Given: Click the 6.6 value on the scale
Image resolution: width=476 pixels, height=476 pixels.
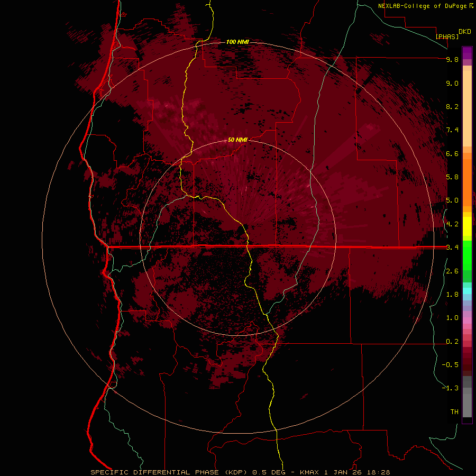Looking at the screenshot, I should click(x=452, y=153).
